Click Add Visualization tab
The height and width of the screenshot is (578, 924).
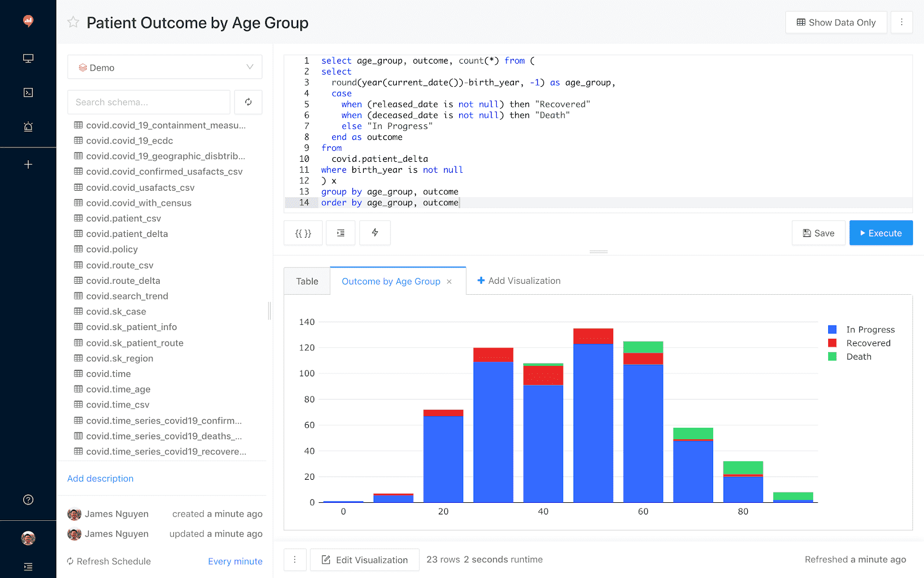[x=519, y=281]
